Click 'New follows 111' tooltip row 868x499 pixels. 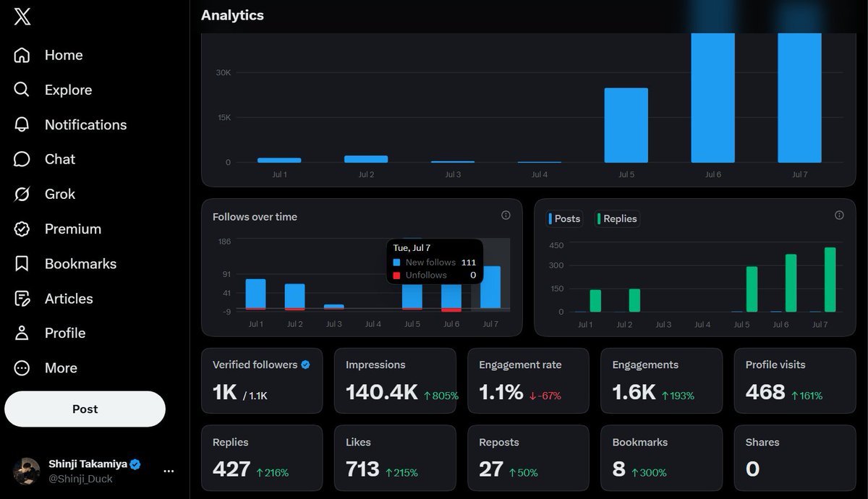(434, 263)
